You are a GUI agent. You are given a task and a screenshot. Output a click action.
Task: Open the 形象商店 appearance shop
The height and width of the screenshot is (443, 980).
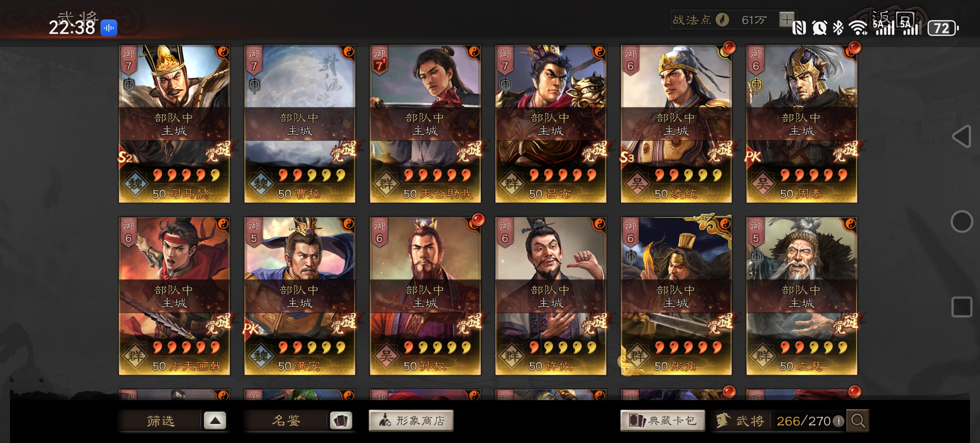point(411,421)
